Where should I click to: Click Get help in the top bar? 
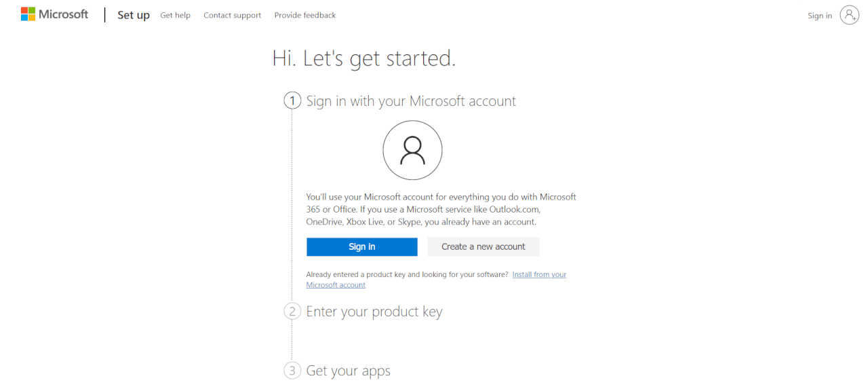coord(175,15)
